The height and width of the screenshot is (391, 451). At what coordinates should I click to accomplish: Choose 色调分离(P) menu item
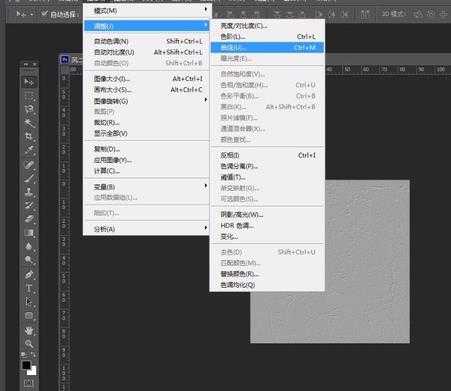(267, 166)
